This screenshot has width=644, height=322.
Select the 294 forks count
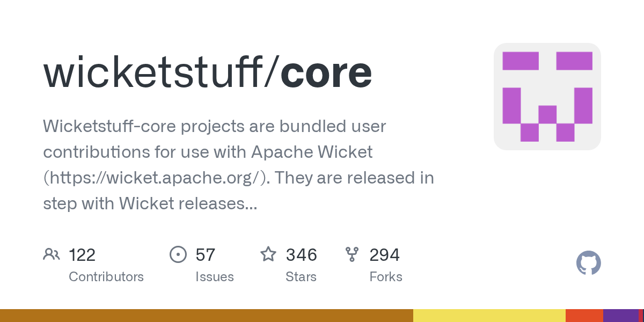[x=384, y=255]
